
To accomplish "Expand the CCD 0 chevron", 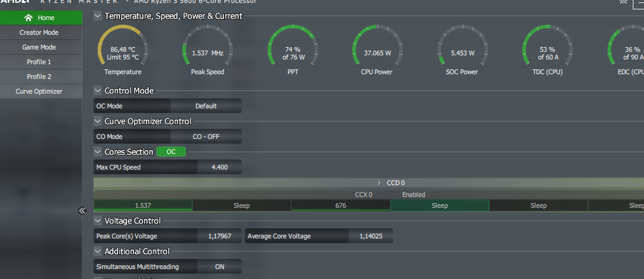I will tap(379, 183).
